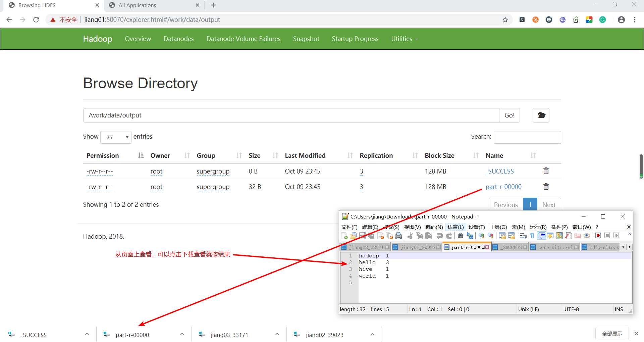Open the Replace toolbar icon
The height and width of the screenshot is (342, 644).
[470, 236]
